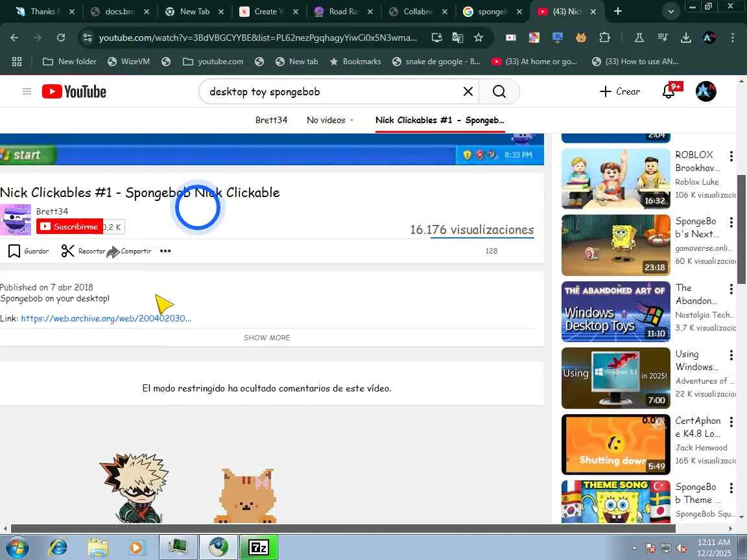The height and width of the screenshot is (560, 747).
Task: Open the Shutting down video thumbnail
Action: 615,444
